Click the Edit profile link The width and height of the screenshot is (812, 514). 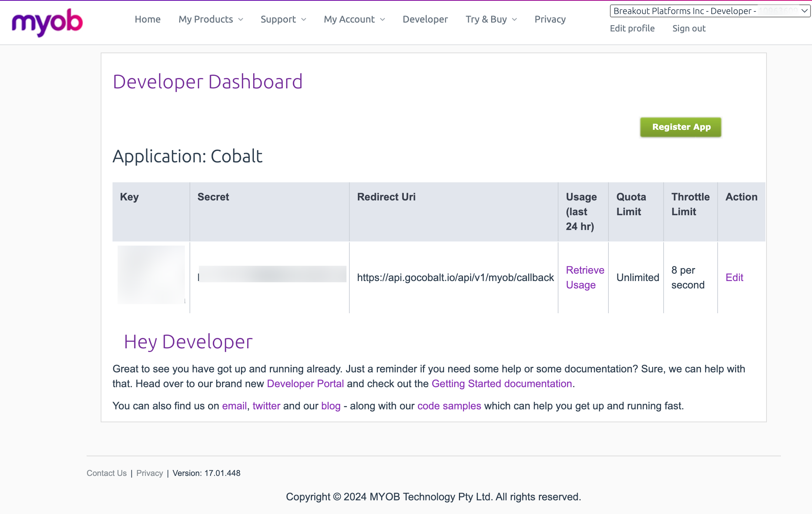click(632, 28)
